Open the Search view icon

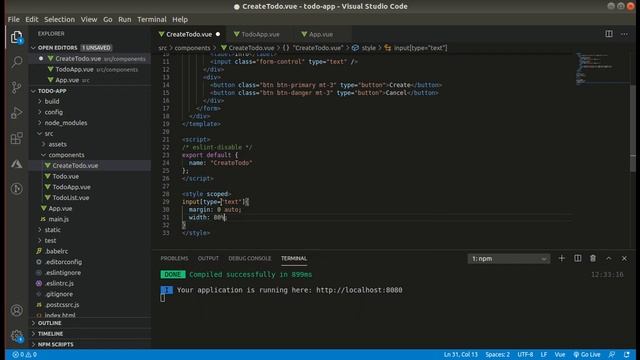point(16,62)
